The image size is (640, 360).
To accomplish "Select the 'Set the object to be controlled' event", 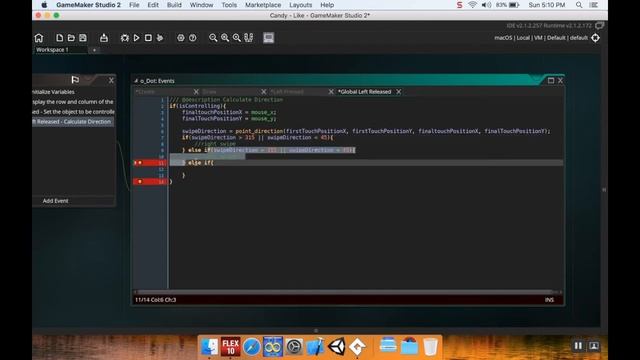I will pos(73,111).
